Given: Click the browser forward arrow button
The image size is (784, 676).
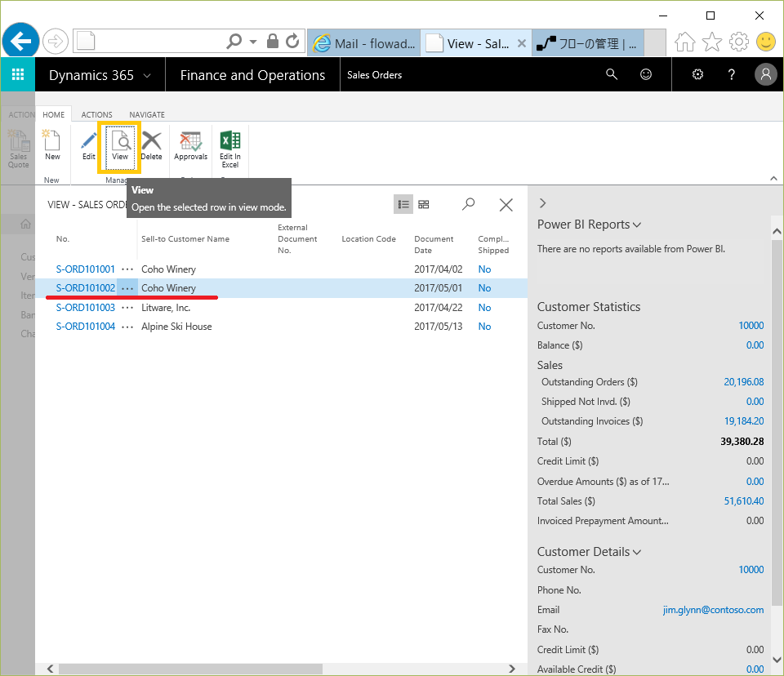Looking at the screenshot, I should 55,41.
